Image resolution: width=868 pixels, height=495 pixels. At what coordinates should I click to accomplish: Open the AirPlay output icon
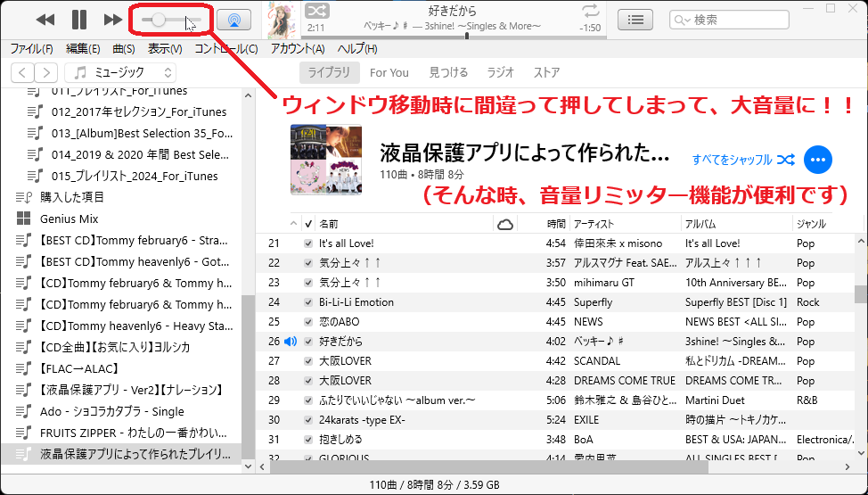(x=233, y=20)
